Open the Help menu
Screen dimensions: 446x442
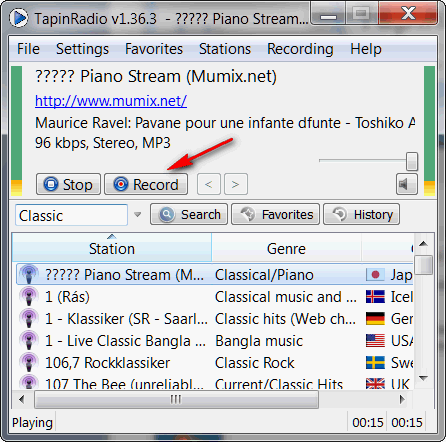(366, 49)
